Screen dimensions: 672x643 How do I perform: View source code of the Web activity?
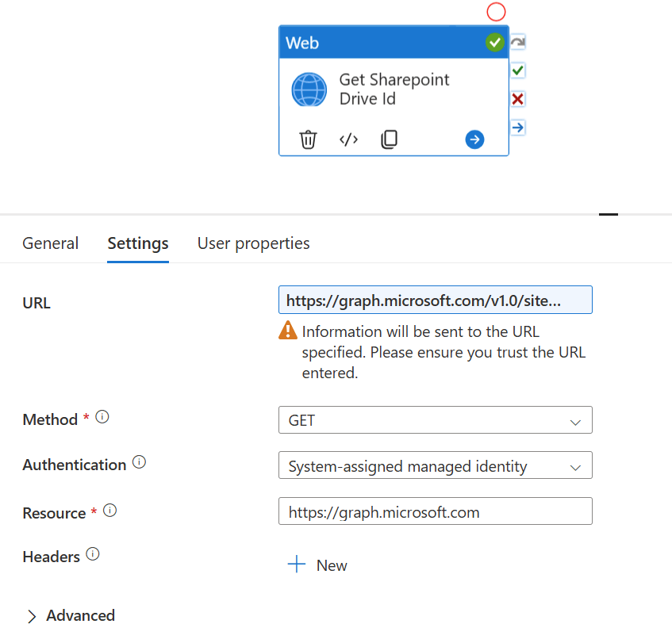(348, 140)
